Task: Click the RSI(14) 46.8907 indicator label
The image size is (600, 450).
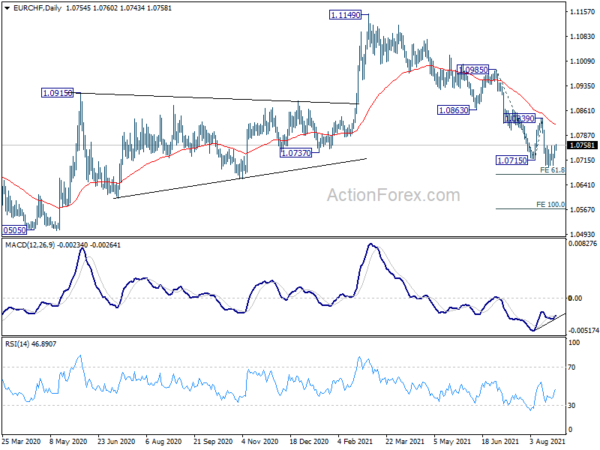Action: click(x=31, y=344)
